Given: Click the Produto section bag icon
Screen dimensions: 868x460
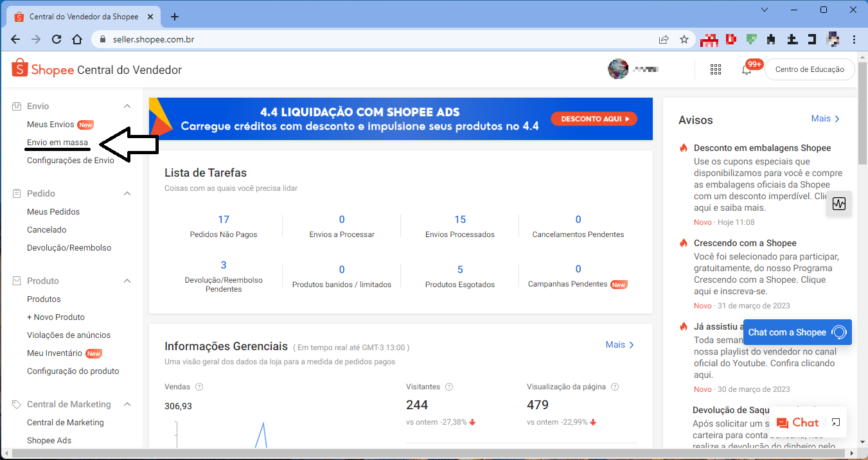Looking at the screenshot, I should [17, 281].
